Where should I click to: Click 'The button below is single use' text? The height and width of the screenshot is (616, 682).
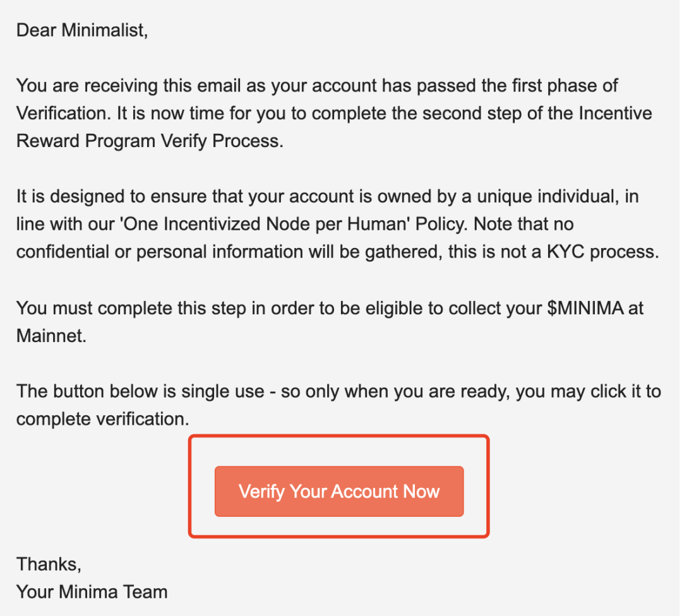[140, 391]
